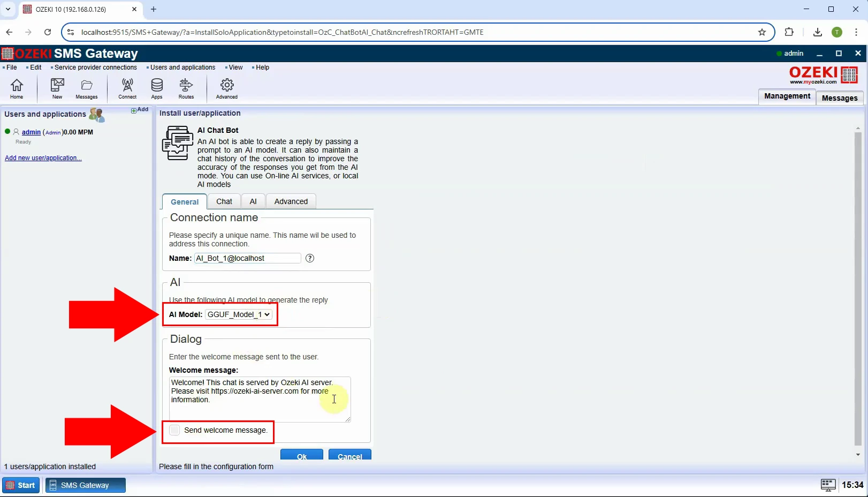Open the browser extensions puzzle icon
Image resolution: width=868 pixels, height=497 pixels.
[789, 32]
